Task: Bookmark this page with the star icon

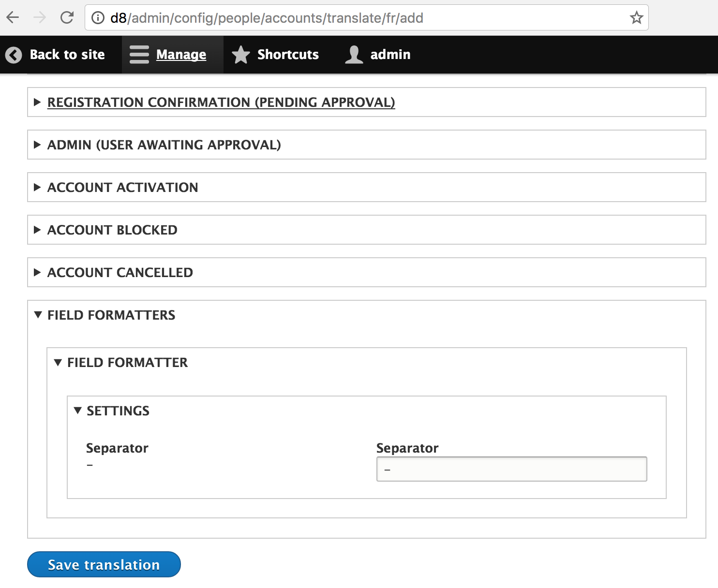Action: click(x=636, y=18)
